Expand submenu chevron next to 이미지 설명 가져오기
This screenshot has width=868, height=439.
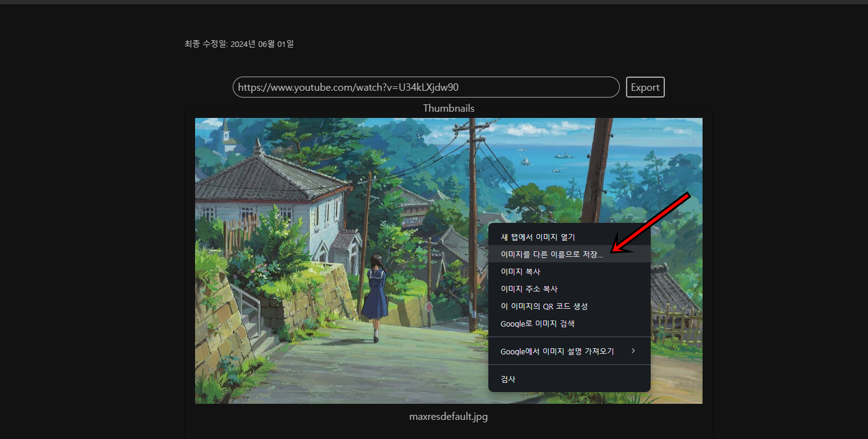point(633,351)
